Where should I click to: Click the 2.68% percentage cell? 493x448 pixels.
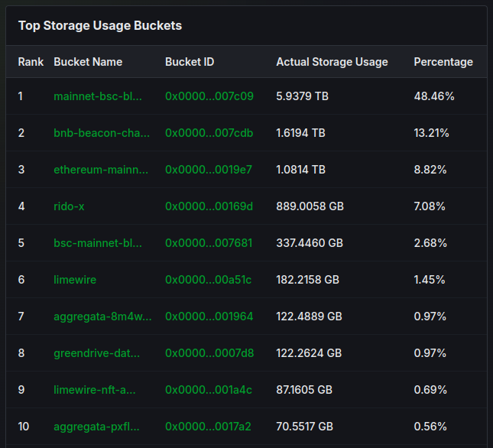pyautogui.click(x=430, y=243)
